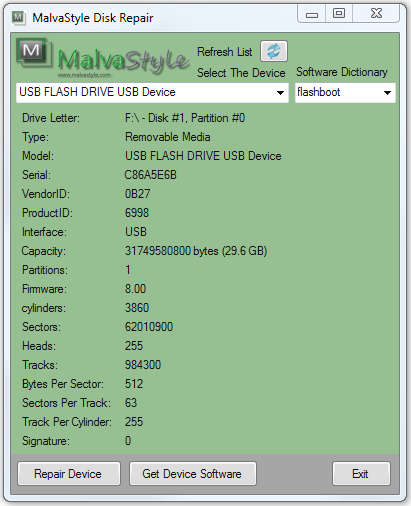Click the Interface value USB
This screenshot has width=411, height=506.
click(x=136, y=232)
